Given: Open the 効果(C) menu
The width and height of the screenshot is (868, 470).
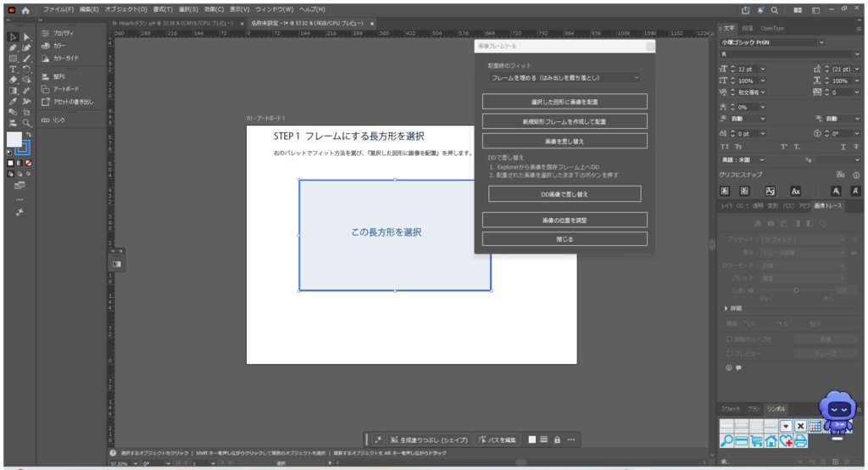Looking at the screenshot, I should (x=214, y=9).
